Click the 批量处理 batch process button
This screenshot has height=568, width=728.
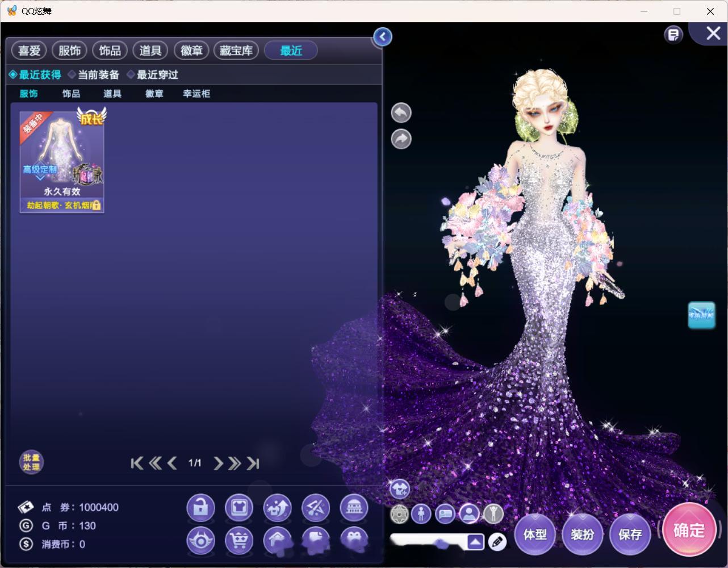tap(31, 462)
